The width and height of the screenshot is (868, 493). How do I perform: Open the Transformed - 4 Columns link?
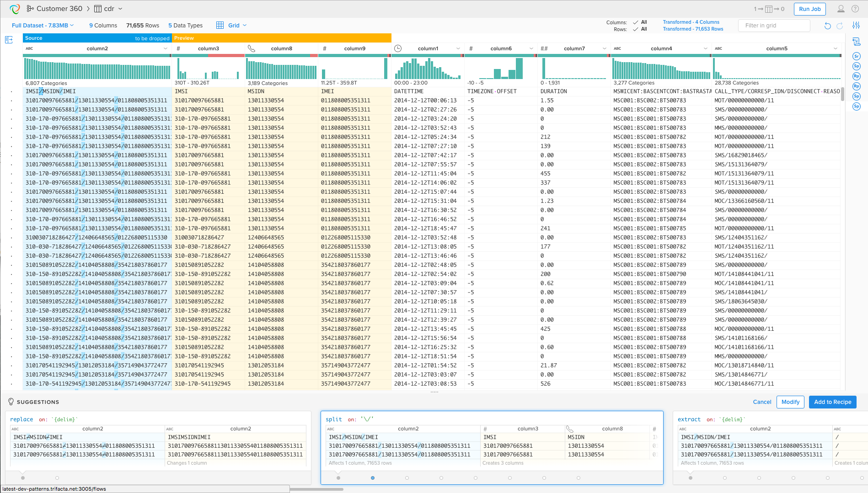[691, 22]
